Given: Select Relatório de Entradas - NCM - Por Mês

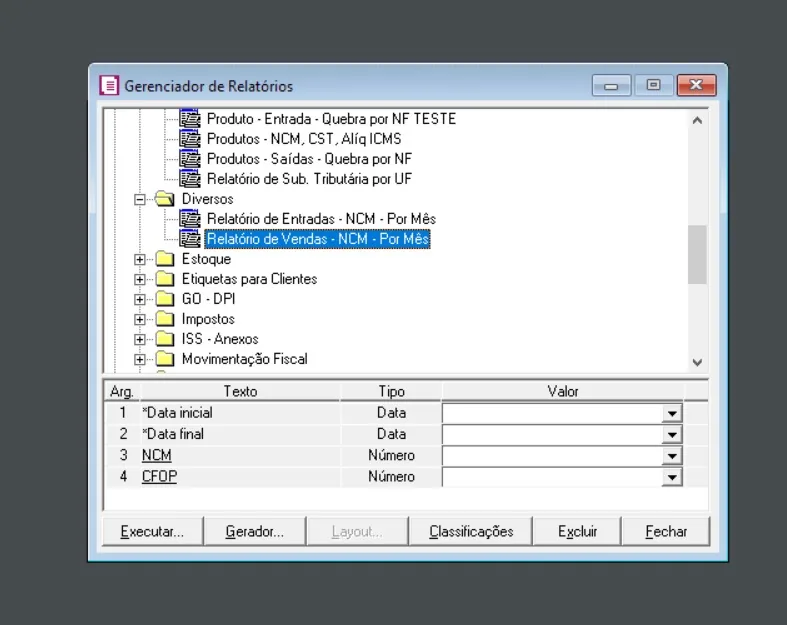Looking at the screenshot, I should tap(321, 219).
